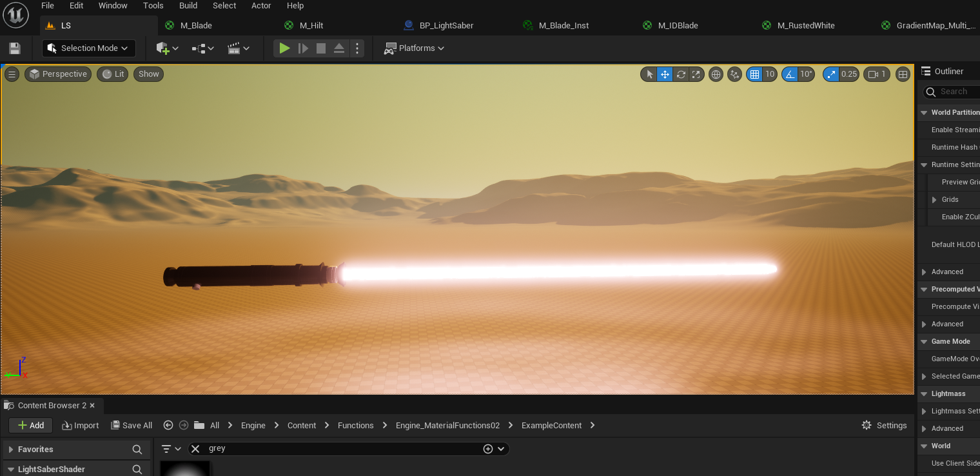Activate the rotate tool
Viewport: 980px width, 476px height.
[681, 74]
